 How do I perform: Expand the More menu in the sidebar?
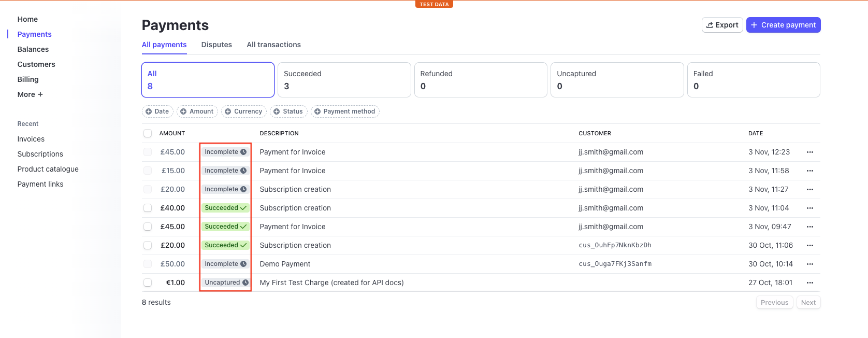pos(30,94)
